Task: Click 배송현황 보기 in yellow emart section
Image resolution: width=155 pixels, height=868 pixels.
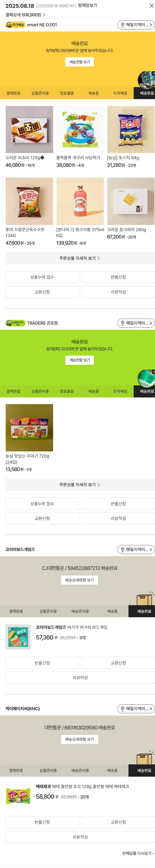Action: [x=80, y=62]
